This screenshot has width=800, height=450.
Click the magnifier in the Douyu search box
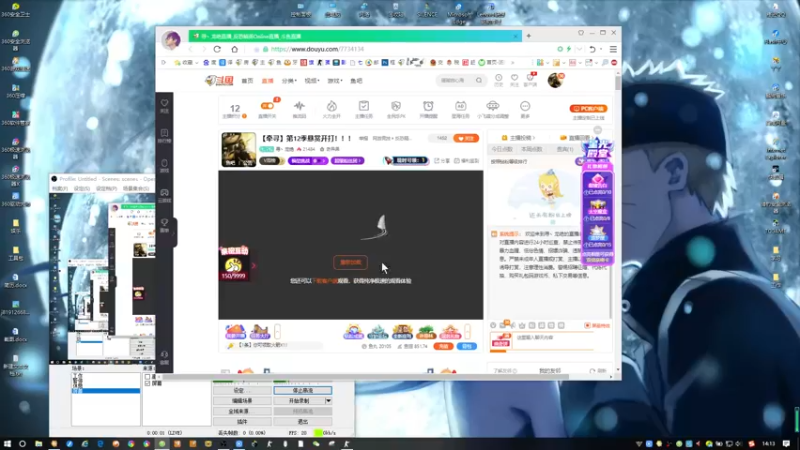tap(479, 80)
